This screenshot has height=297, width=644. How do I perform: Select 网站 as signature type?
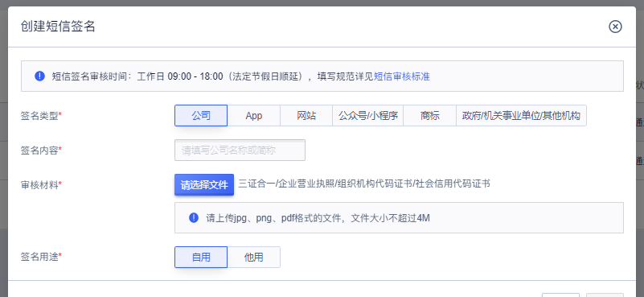click(x=306, y=116)
